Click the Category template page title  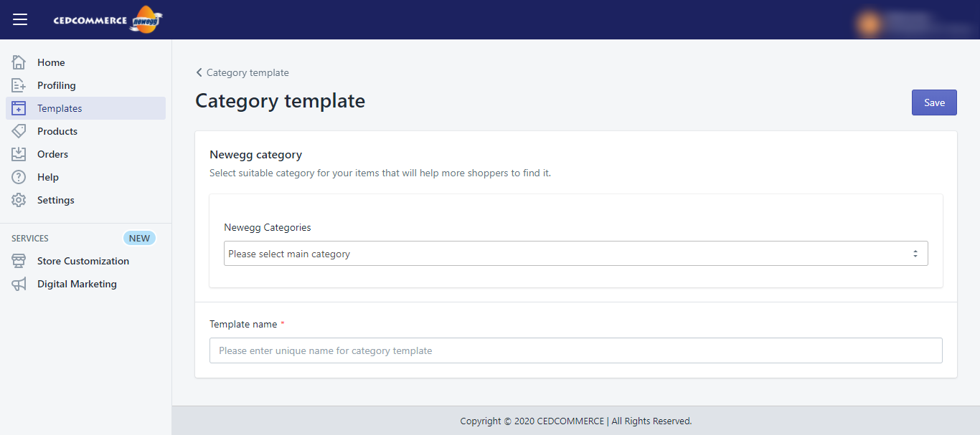(x=280, y=100)
